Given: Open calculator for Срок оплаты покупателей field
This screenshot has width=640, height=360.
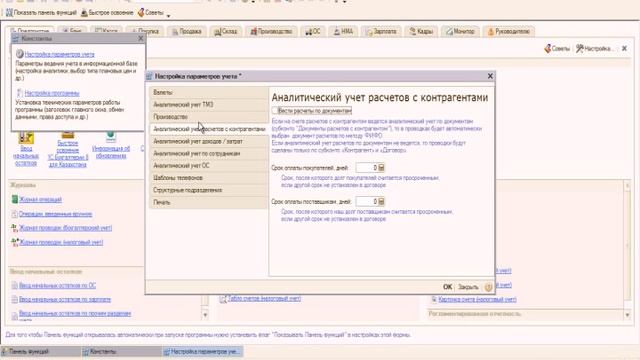Looking at the screenshot, I should 381,168.
